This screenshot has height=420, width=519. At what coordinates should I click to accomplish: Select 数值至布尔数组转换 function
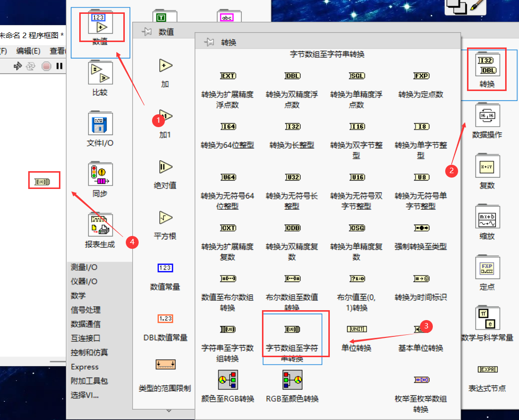pos(228,279)
